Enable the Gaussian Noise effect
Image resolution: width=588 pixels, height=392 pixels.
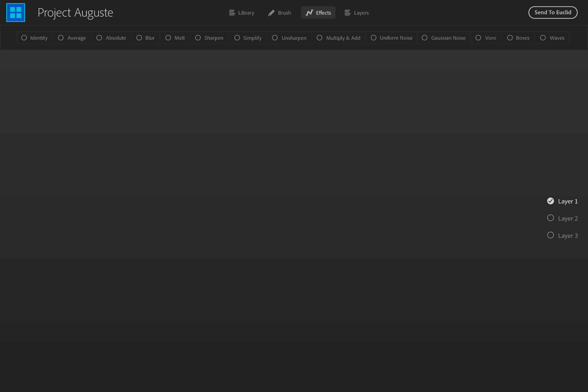point(444,38)
